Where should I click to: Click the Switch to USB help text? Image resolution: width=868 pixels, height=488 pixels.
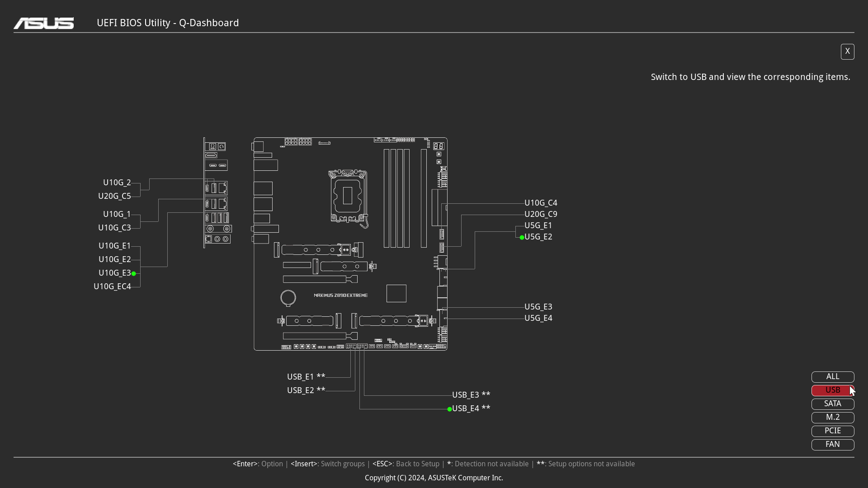[x=750, y=77]
